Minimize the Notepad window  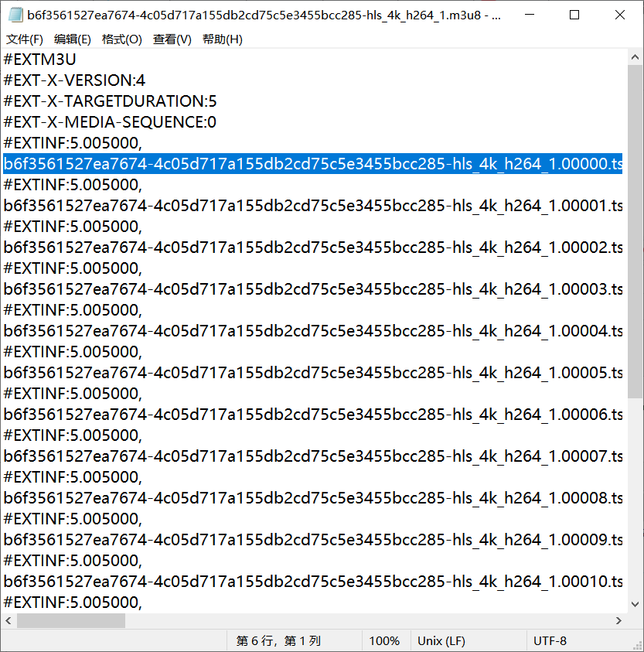pyautogui.click(x=530, y=15)
